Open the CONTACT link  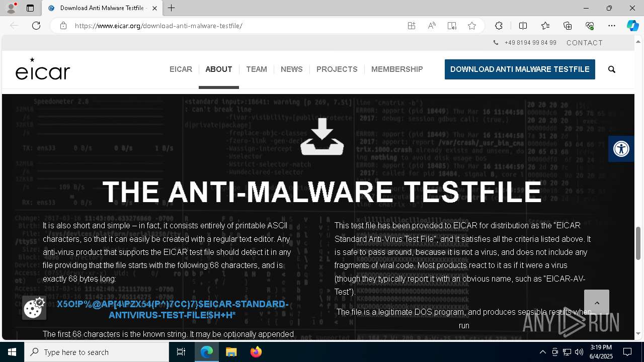pos(585,43)
